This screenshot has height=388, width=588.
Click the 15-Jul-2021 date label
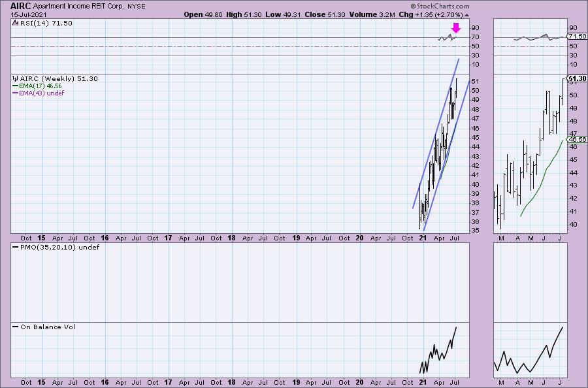29,14
